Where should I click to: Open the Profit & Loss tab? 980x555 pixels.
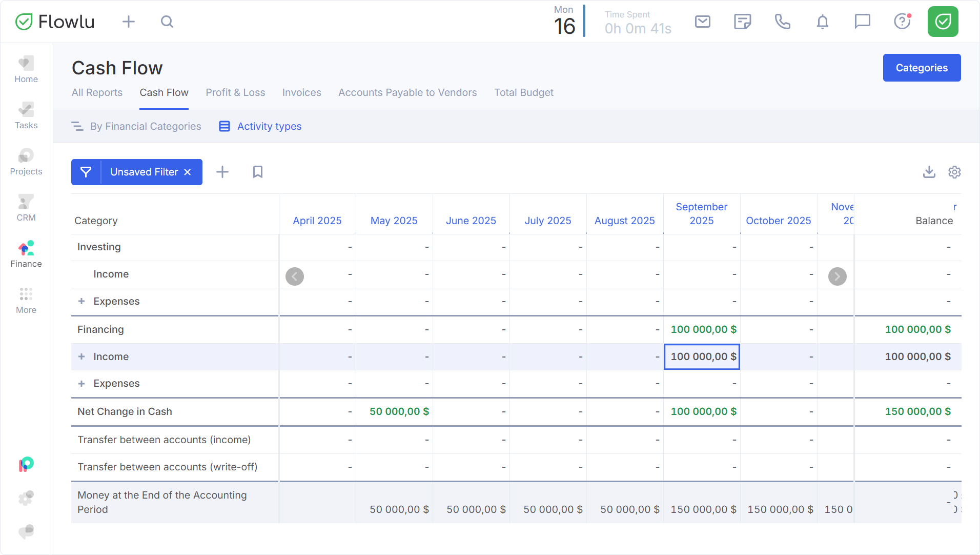pyautogui.click(x=235, y=92)
